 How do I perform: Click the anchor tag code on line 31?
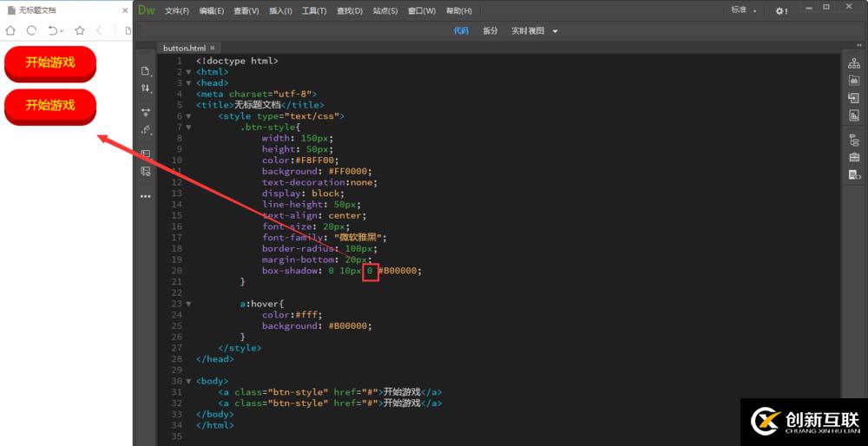pyautogui.click(x=330, y=392)
